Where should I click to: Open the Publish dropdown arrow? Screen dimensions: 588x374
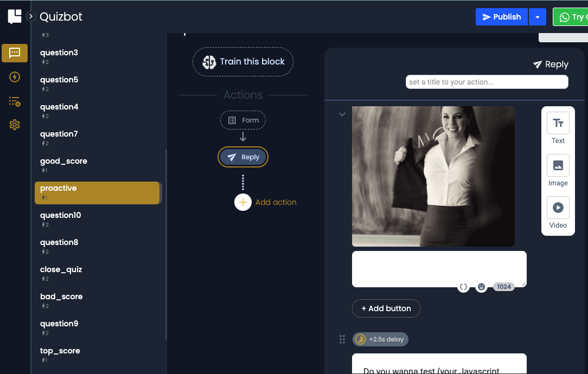pyautogui.click(x=538, y=17)
